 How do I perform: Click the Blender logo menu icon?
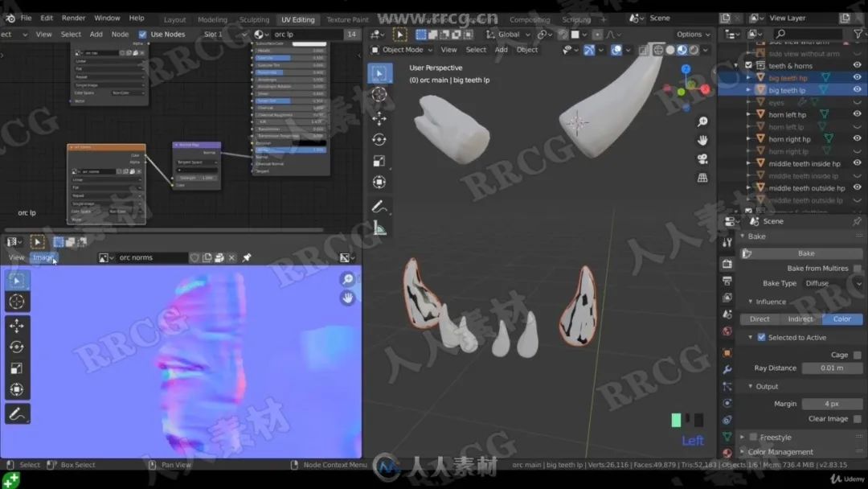(x=10, y=18)
